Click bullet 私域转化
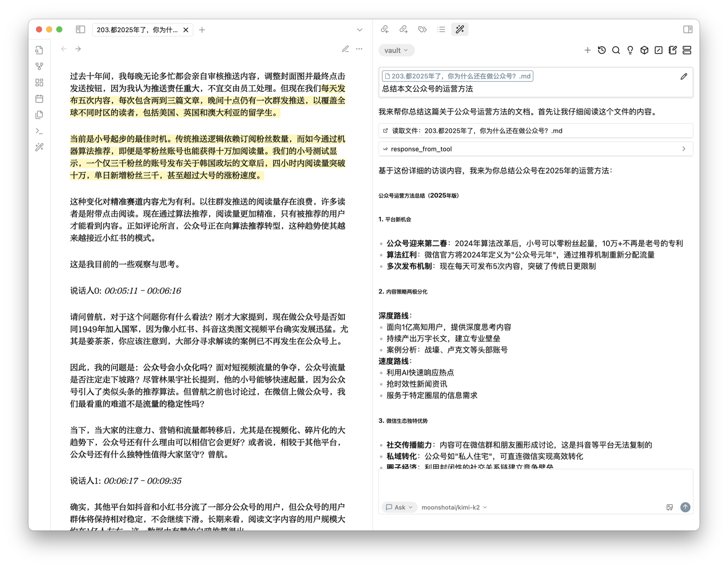728x568 pixels. coord(485,457)
